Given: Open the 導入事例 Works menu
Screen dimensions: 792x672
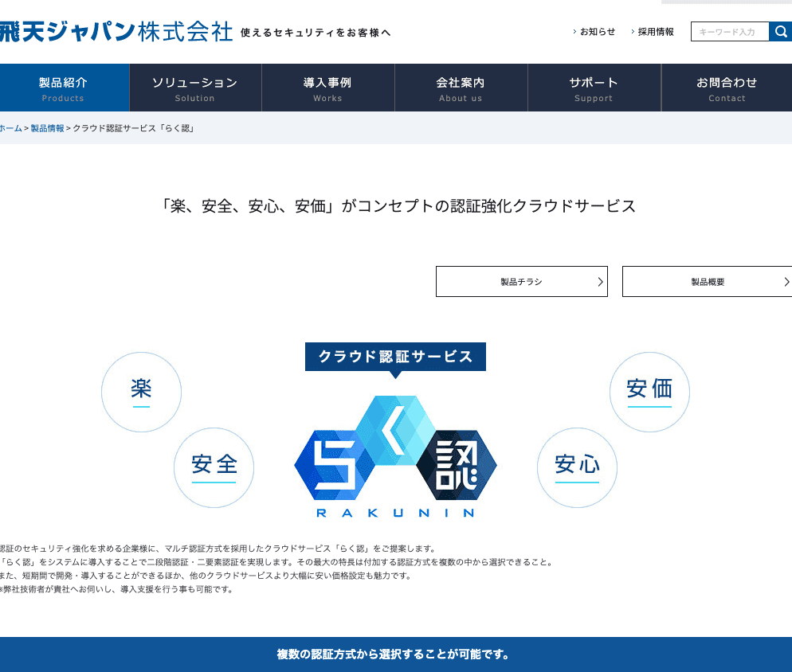Looking at the screenshot, I should [328, 88].
